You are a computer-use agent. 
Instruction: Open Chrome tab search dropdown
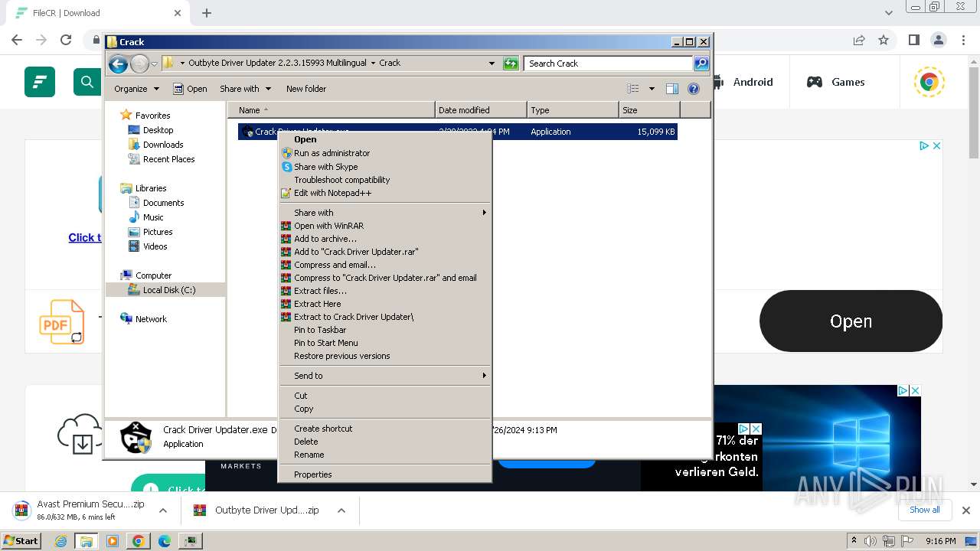[889, 13]
